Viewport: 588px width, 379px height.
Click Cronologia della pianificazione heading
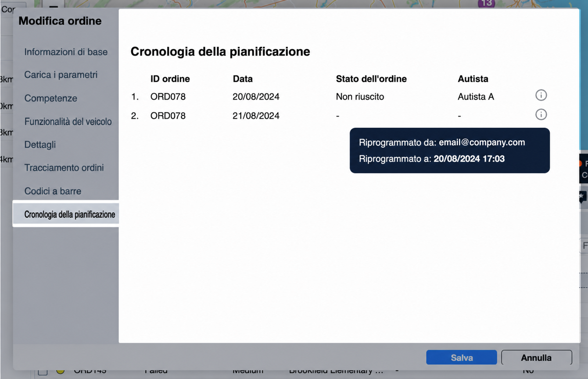(220, 52)
